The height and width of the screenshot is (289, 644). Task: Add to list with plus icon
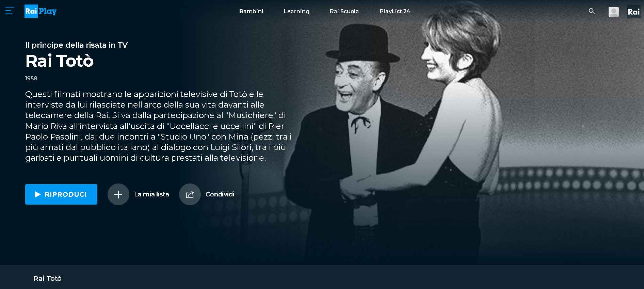118,194
